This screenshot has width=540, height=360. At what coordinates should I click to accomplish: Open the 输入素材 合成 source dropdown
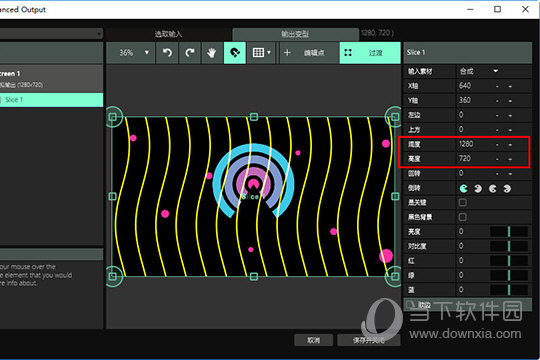[x=479, y=71]
